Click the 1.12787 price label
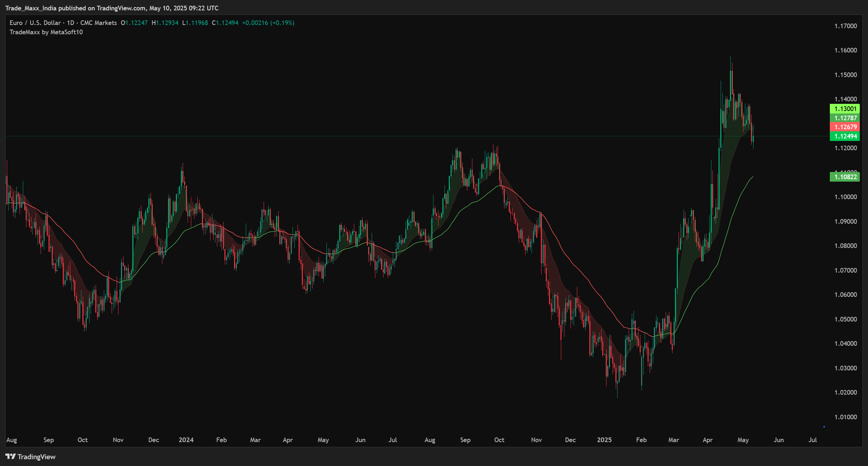The height and width of the screenshot is (466, 868). click(x=846, y=118)
